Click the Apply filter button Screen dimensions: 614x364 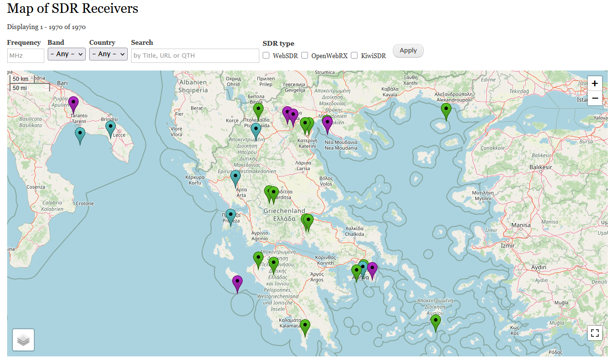[x=408, y=51]
